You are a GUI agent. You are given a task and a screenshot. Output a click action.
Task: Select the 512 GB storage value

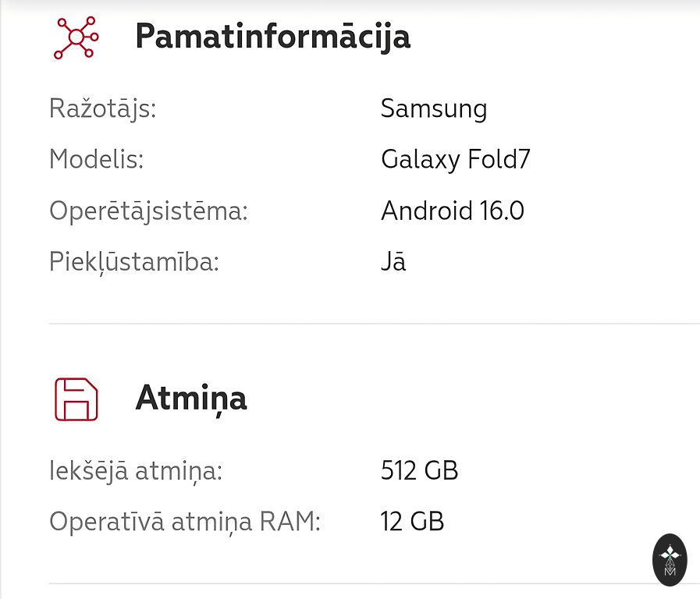pos(419,471)
